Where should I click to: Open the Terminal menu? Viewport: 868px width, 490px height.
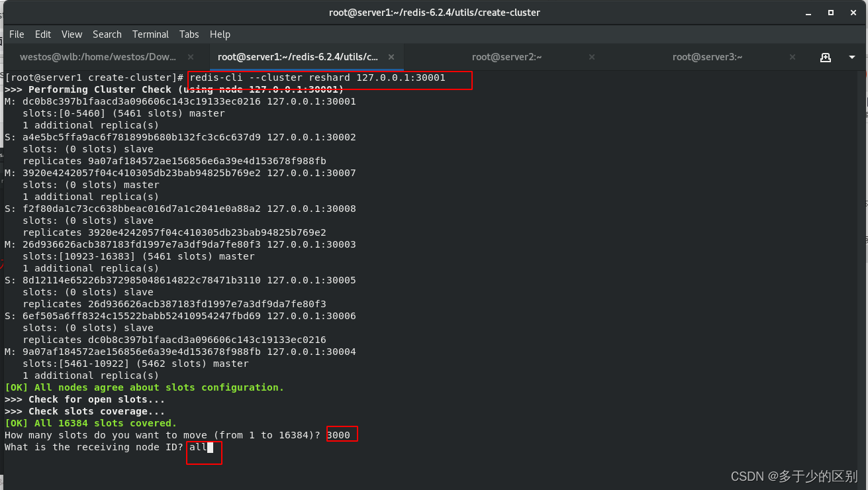point(150,34)
